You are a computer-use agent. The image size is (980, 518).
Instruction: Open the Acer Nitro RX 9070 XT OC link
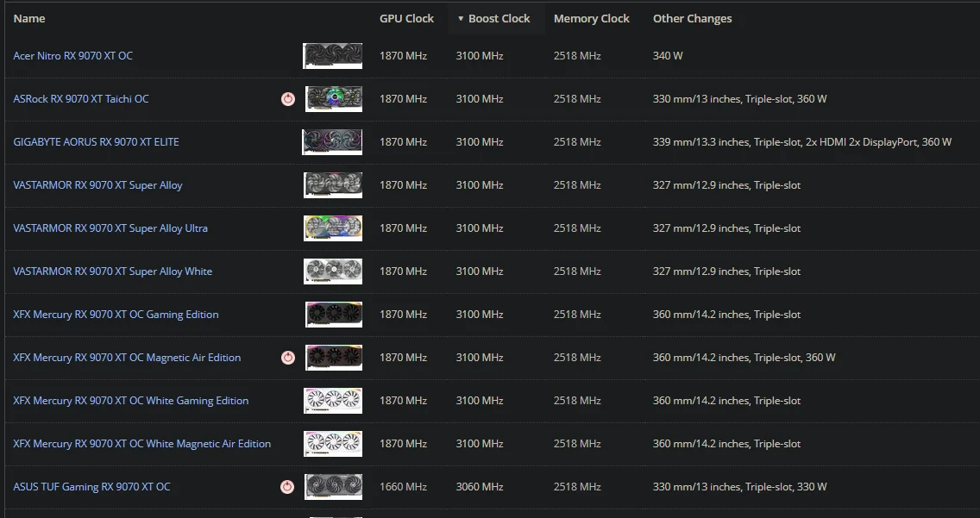coord(73,56)
